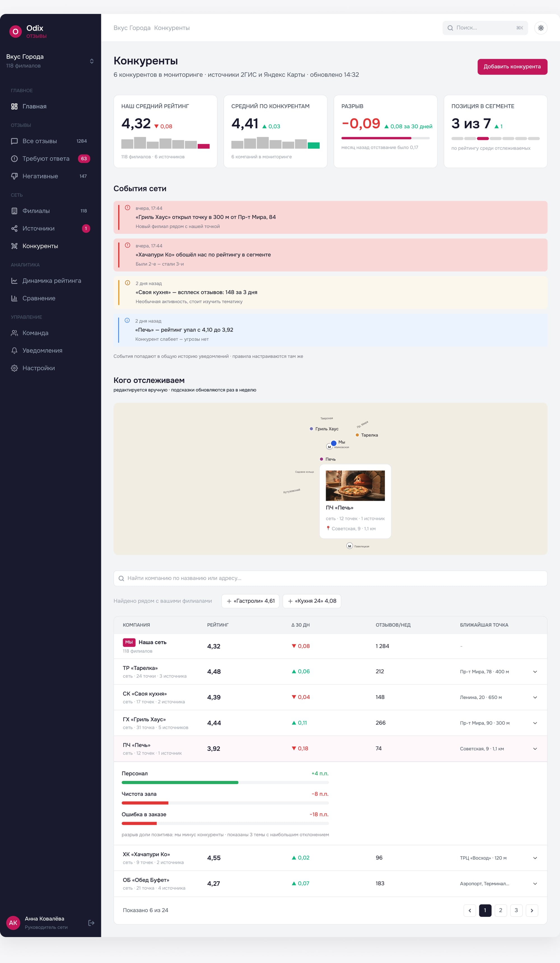Collapse the ПЧ «Печь» row
Image resolution: width=560 pixels, height=963 pixels.
[535, 749]
